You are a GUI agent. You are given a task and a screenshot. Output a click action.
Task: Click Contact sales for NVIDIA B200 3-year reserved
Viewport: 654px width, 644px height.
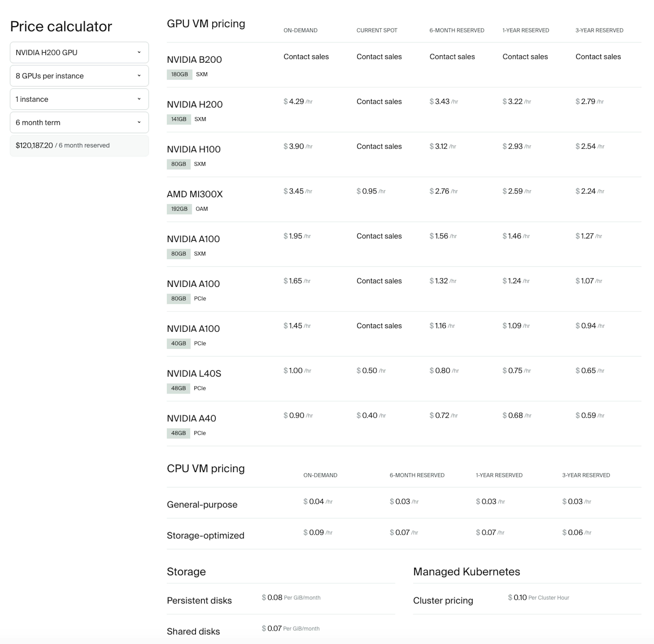[598, 57]
